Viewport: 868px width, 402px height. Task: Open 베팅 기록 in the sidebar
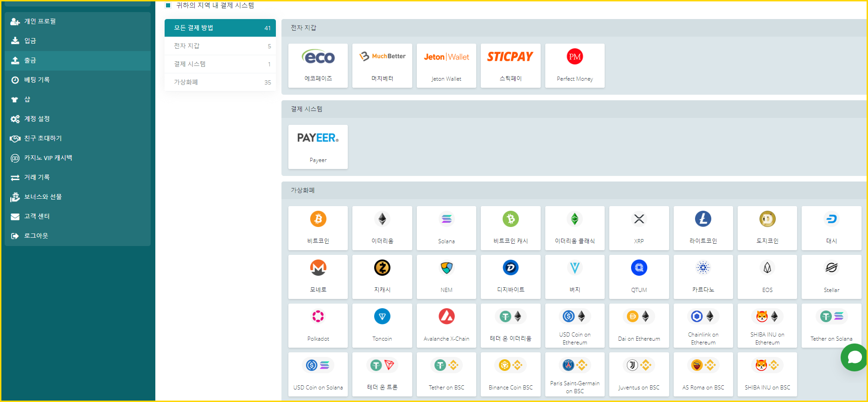pos(77,80)
